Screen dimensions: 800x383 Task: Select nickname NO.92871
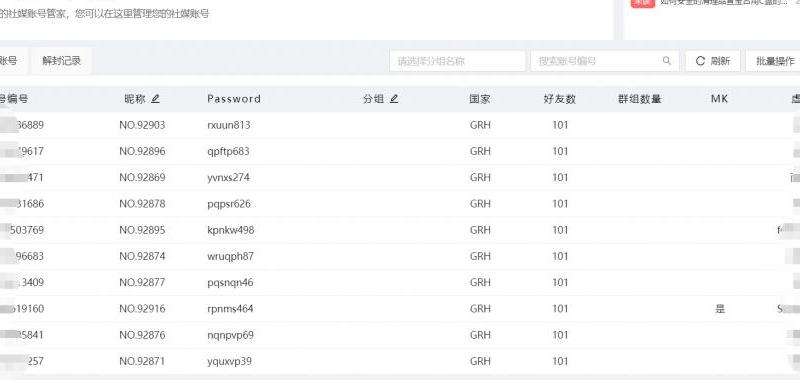click(142, 361)
